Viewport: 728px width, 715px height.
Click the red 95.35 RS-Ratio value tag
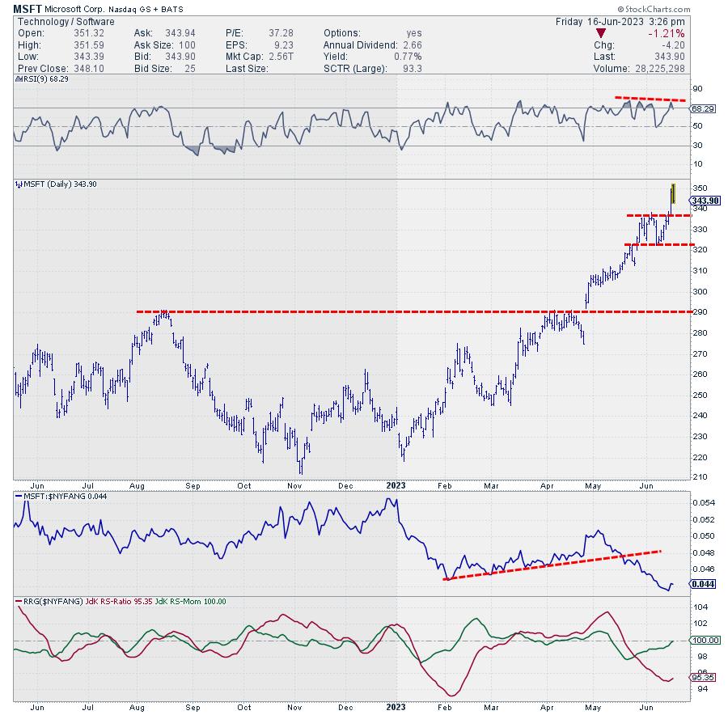(x=701, y=678)
